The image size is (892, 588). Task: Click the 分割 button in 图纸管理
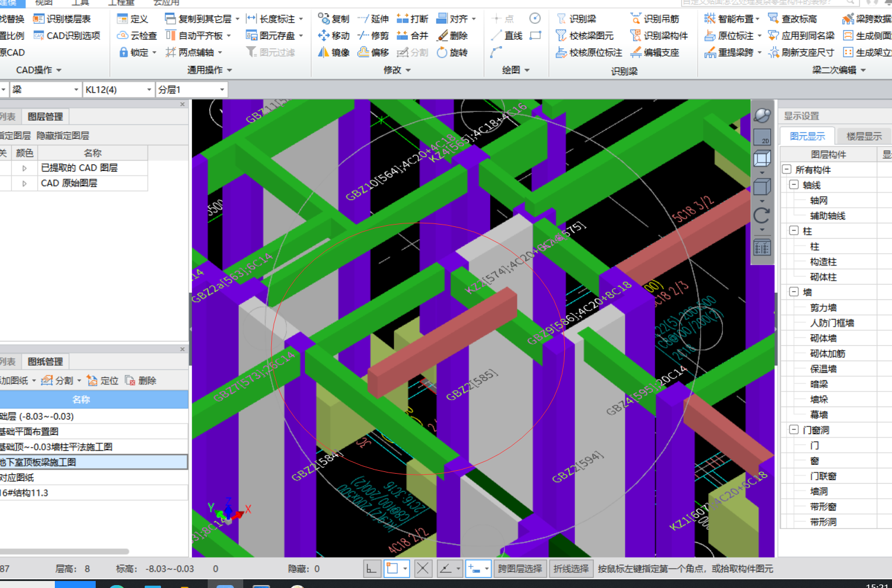58,381
